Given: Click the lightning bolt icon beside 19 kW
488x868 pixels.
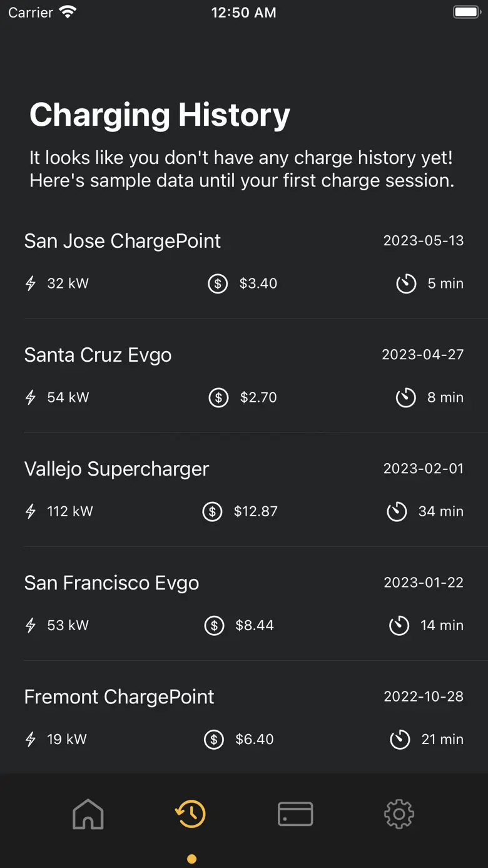Looking at the screenshot, I should click(31, 739).
